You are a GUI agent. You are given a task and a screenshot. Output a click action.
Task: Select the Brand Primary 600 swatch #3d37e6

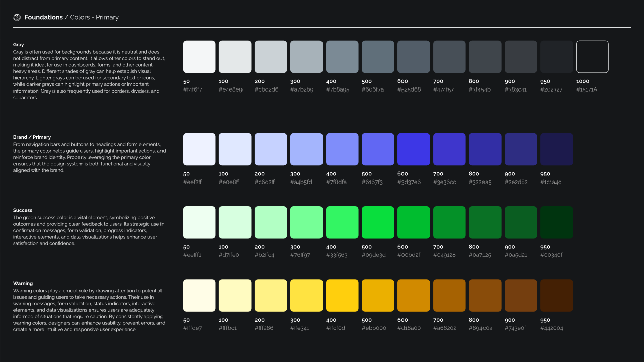413,149
